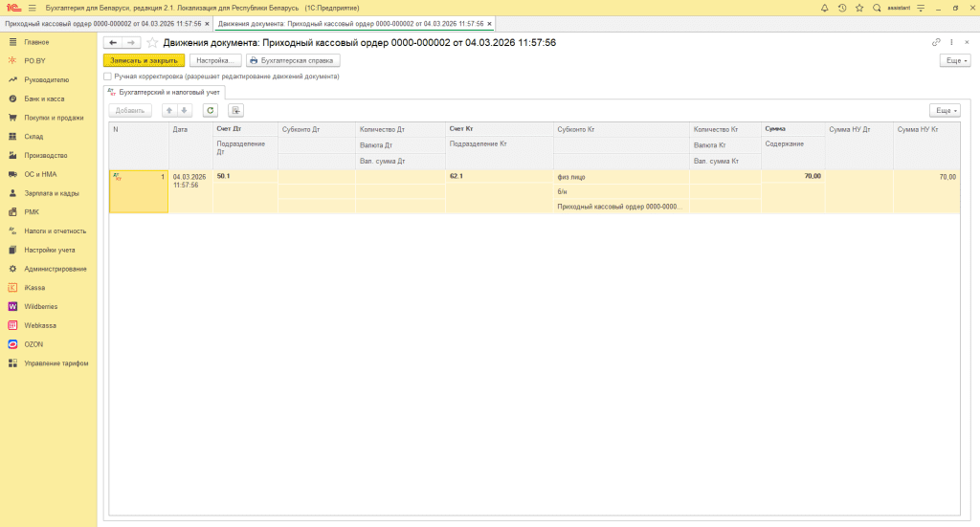Enable the Ручная корректировка checkbox
980x527 pixels.
coord(108,76)
